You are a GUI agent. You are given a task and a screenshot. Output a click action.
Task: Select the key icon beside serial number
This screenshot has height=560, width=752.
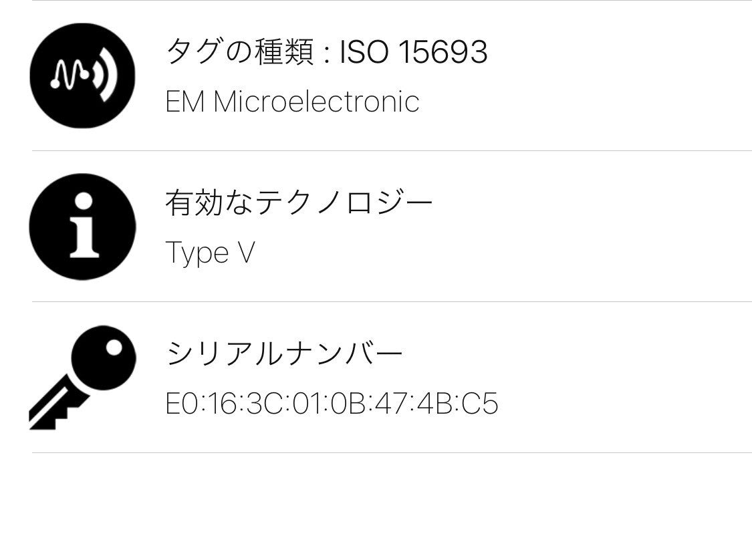coord(82,378)
